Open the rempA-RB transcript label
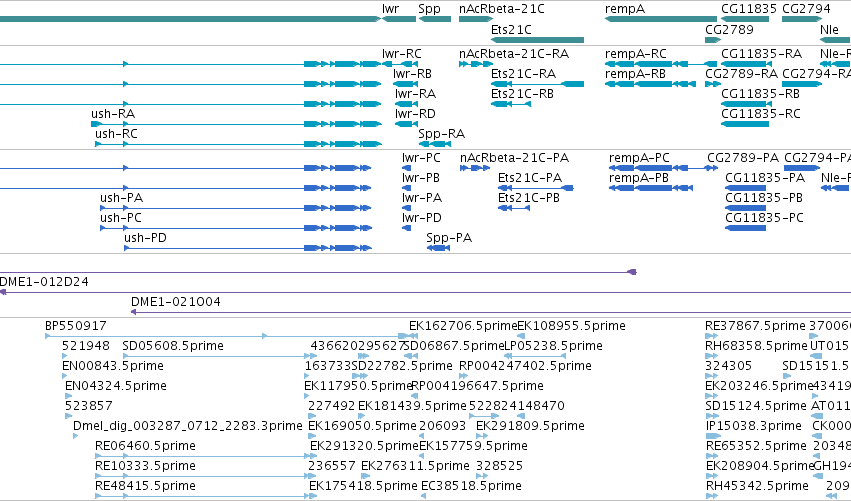This screenshot has height=501, width=851. click(635, 74)
